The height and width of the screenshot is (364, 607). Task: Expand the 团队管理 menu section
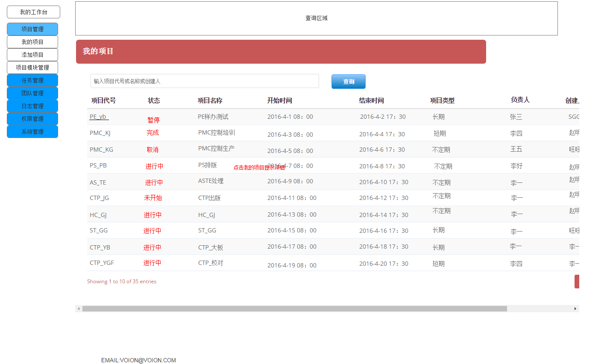click(x=32, y=93)
